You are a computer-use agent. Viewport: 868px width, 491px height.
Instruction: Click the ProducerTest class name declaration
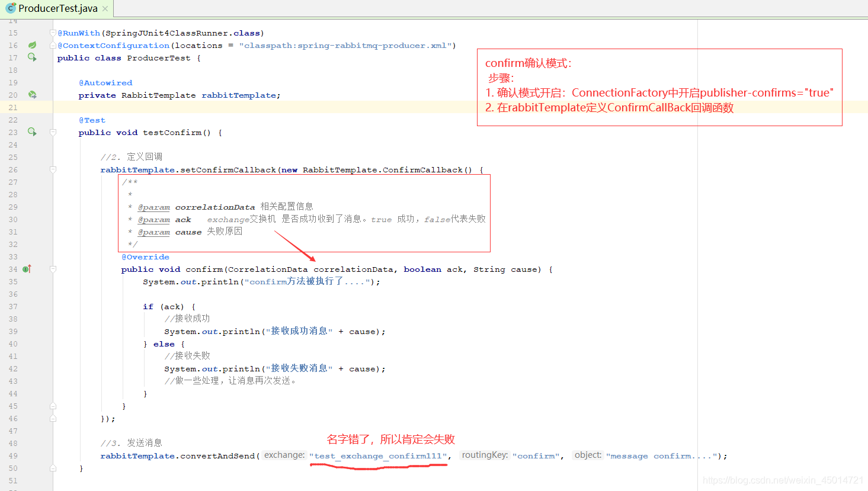point(159,58)
